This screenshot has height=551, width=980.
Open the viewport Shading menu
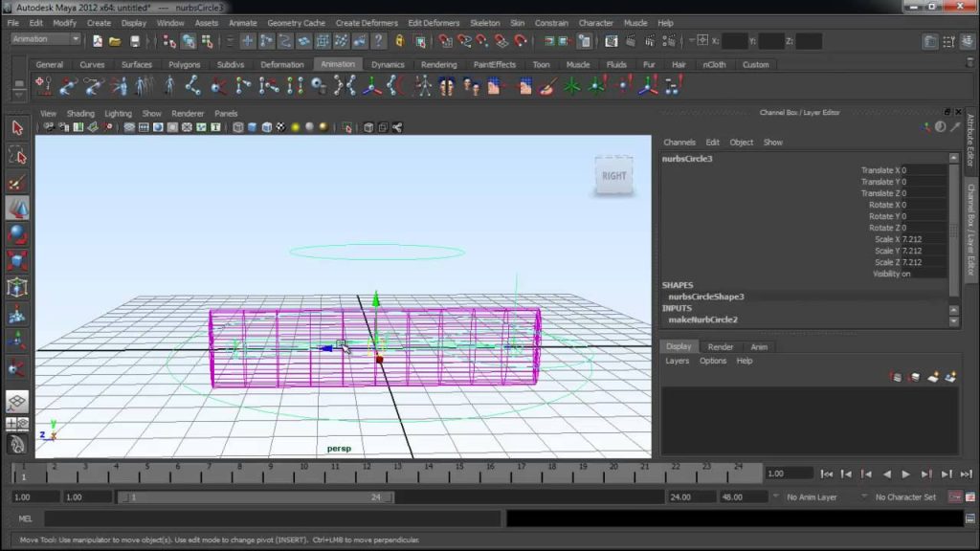coord(80,114)
